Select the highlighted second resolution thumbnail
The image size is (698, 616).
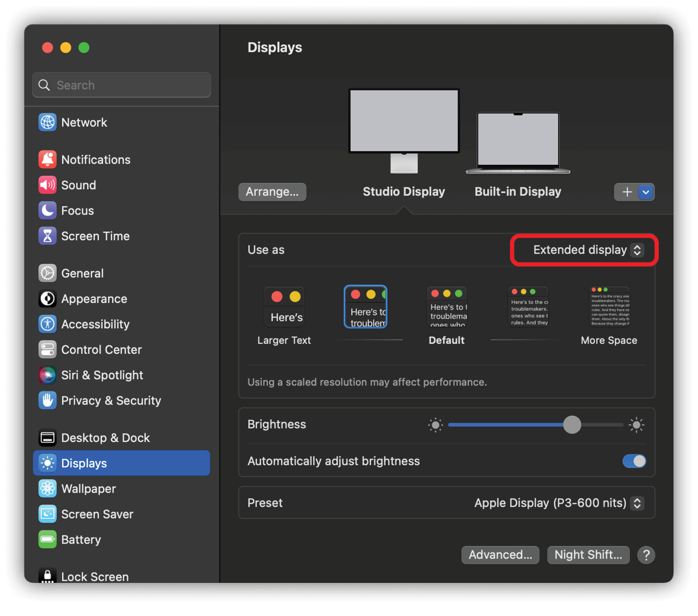coord(366,307)
